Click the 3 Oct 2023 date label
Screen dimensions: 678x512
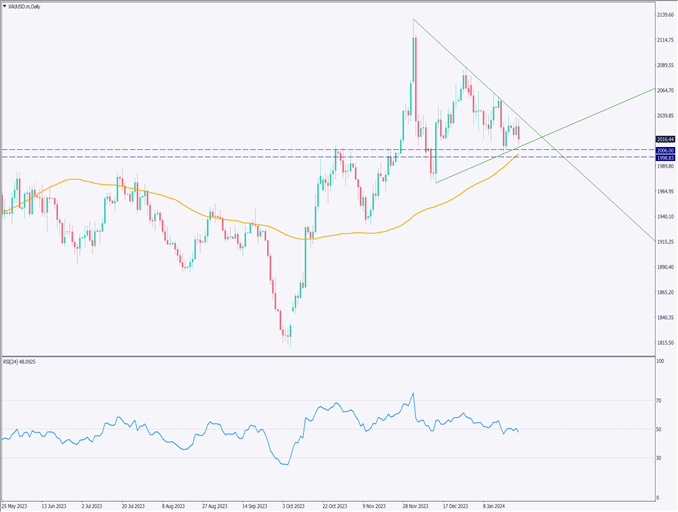point(292,506)
